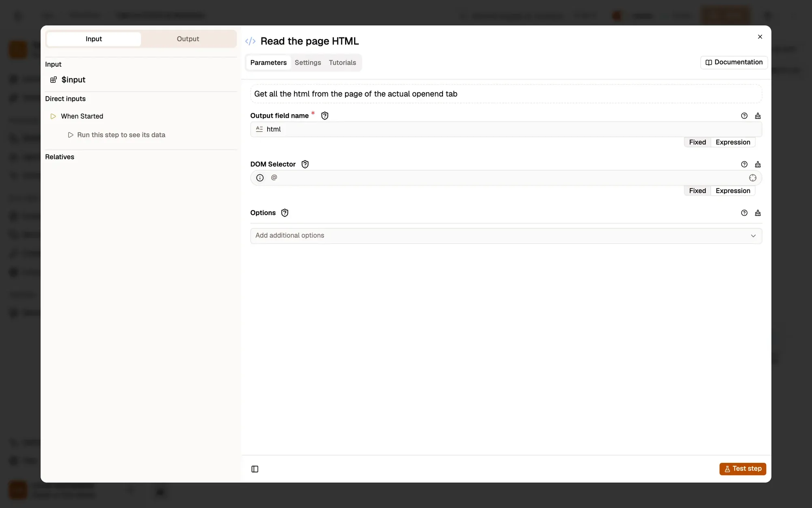This screenshot has width=812, height=508.
Task: Set Output field name mode to Fixed
Action: coord(698,142)
